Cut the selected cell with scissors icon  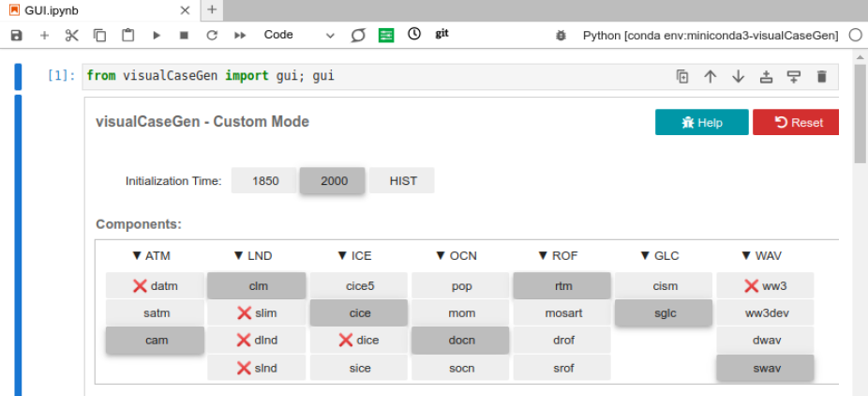click(x=72, y=35)
